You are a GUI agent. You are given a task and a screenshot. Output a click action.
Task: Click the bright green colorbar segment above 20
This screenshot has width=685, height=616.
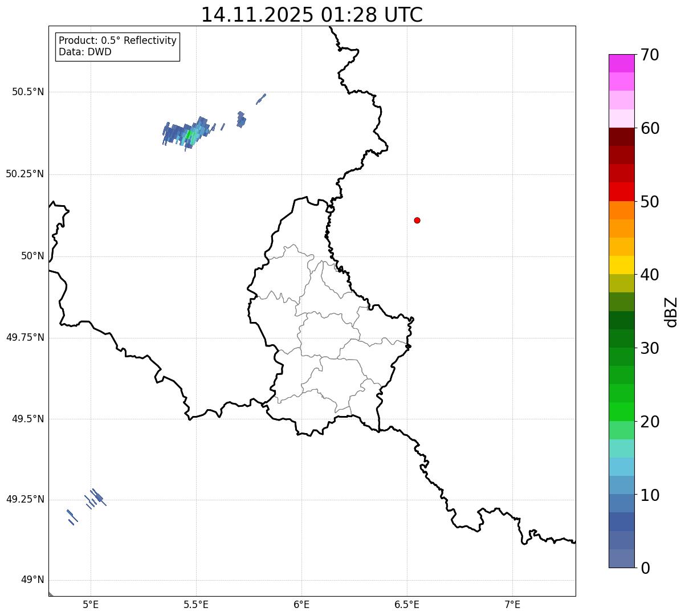pyautogui.click(x=622, y=412)
